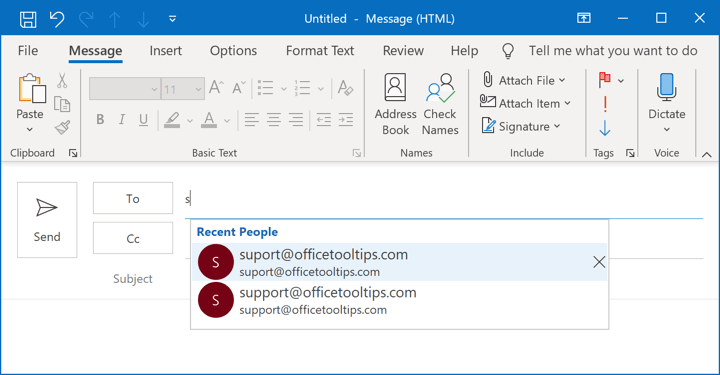Click the Follow Up red flag

(x=605, y=80)
